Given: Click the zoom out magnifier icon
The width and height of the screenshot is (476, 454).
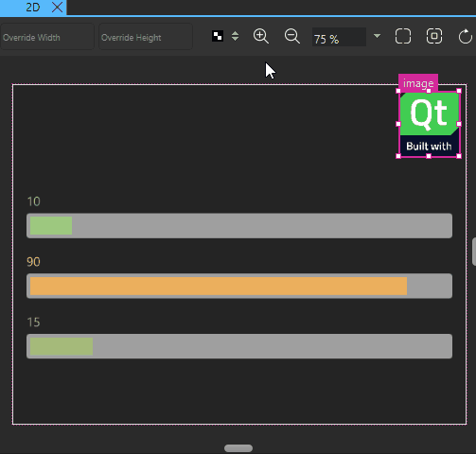Looking at the screenshot, I should (x=292, y=36).
